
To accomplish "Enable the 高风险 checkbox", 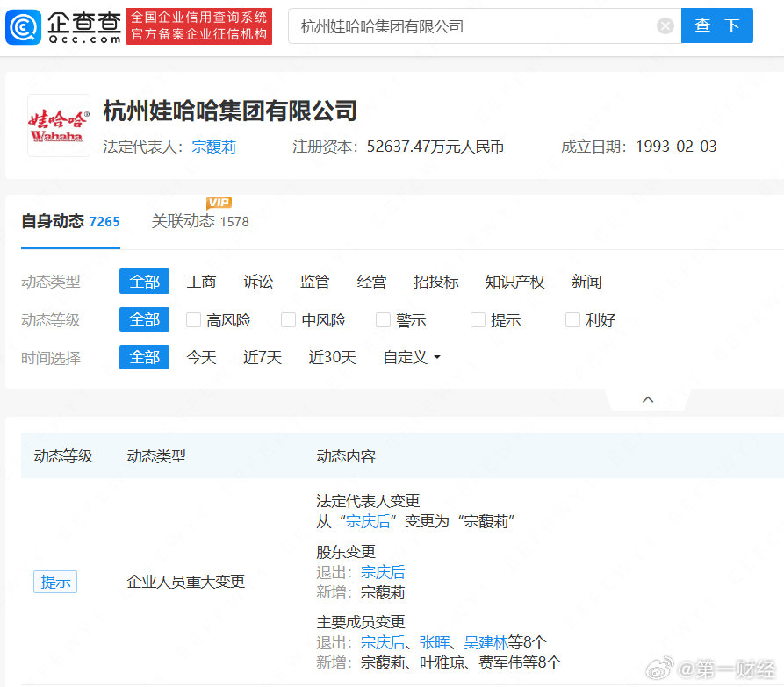I will pos(194,320).
